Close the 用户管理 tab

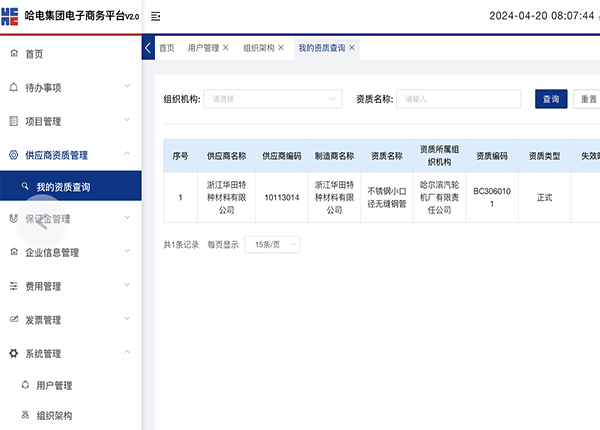[x=226, y=48]
